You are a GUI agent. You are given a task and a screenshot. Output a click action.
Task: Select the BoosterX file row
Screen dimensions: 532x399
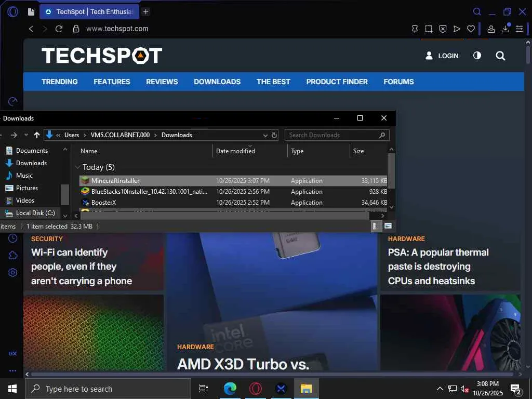click(x=233, y=203)
